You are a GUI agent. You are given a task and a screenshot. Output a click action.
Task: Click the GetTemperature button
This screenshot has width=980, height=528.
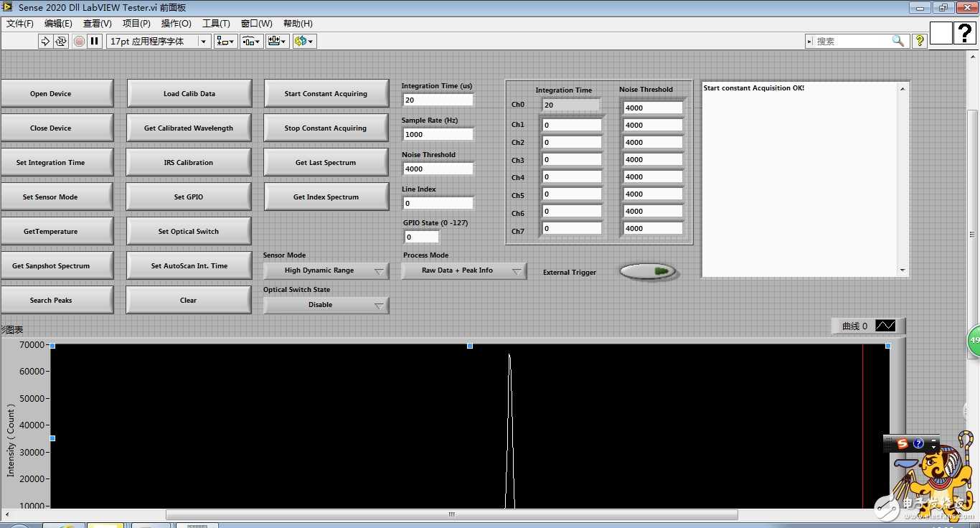[56, 231]
